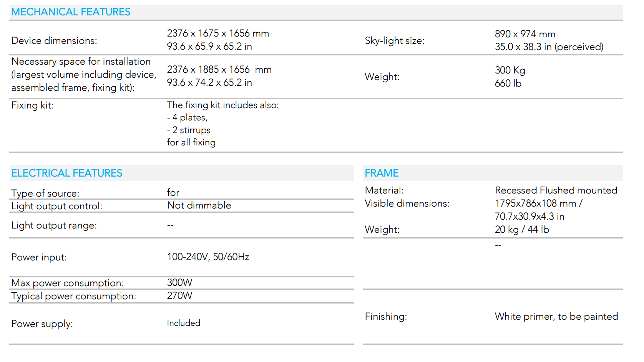Click the 2376 x 1675 x 1656 mm value

[218, 33]
